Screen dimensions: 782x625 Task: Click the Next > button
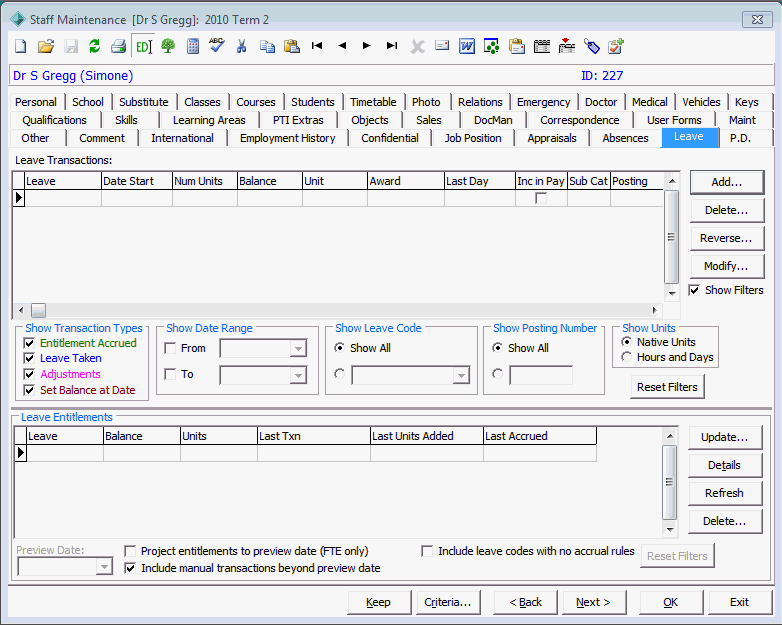point(593,603)
